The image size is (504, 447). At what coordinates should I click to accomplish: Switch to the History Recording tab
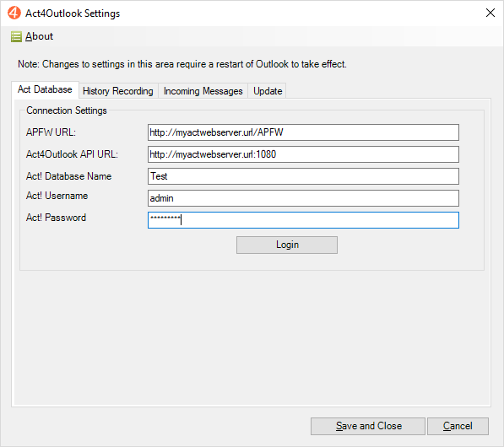118,91
